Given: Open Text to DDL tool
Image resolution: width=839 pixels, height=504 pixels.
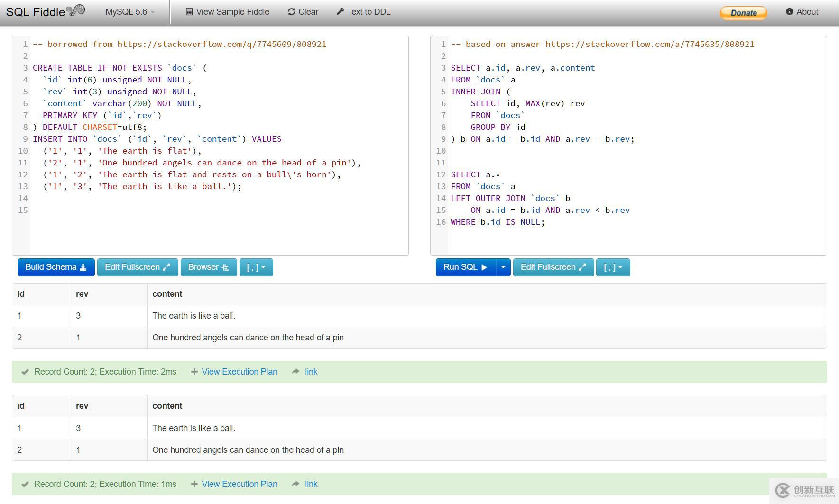Looking at the screenshot, I should 363,12.
